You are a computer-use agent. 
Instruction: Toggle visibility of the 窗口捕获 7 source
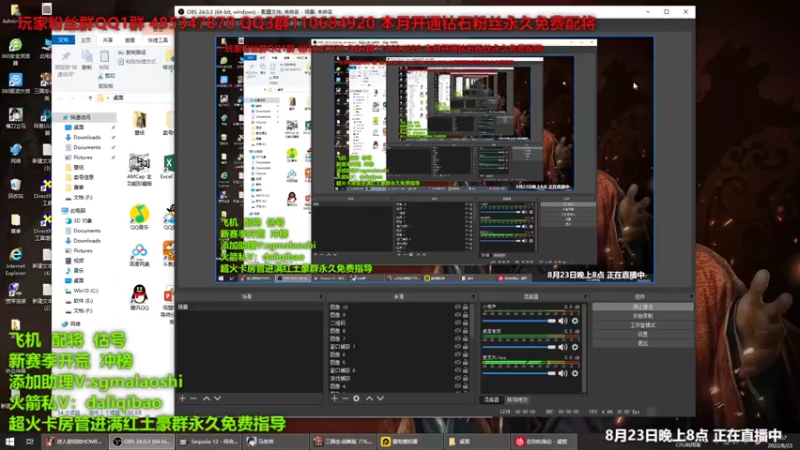click(457, 346)
